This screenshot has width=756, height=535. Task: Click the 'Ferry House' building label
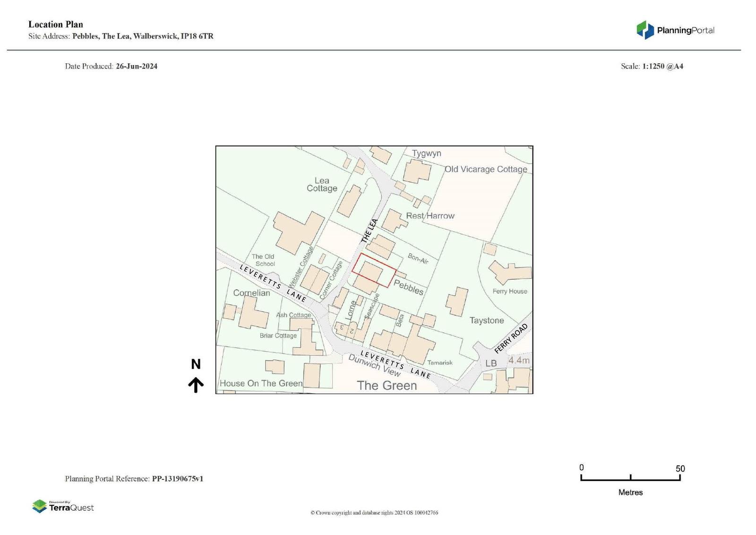509,291
